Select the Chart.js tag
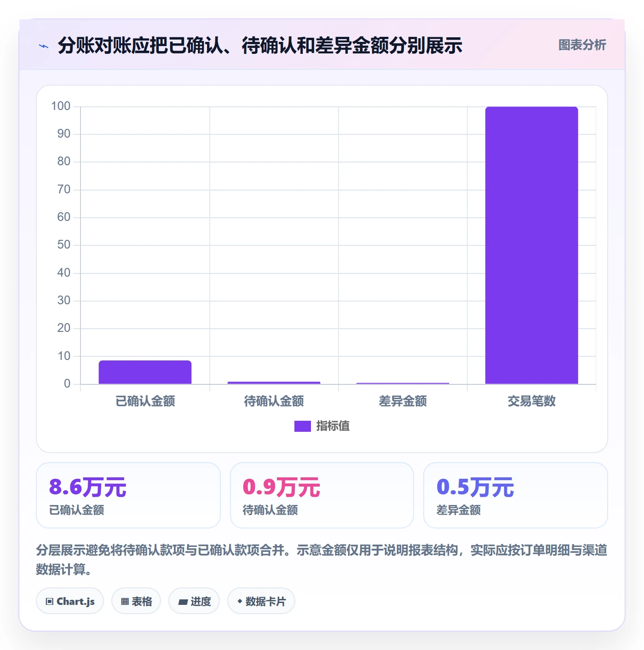Image resolution: width=644 pixels, height=650 pixels. point(70,601)
